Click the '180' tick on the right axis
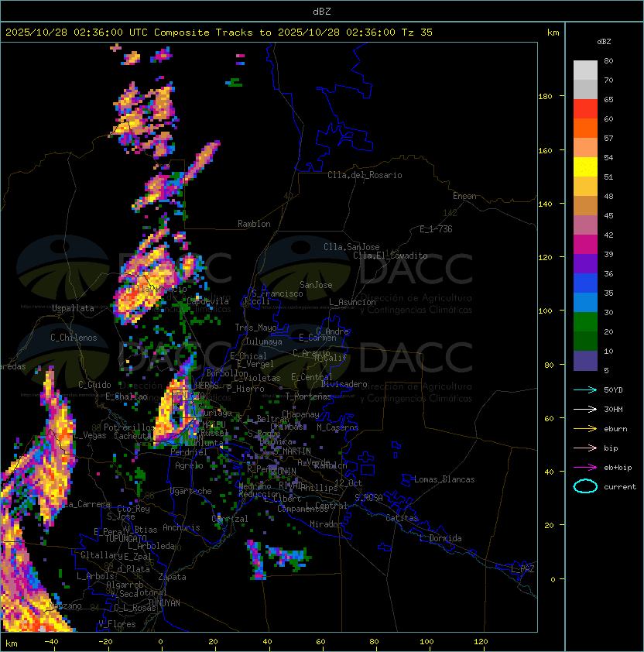Viewport: 644px width, 652px height. click(545, 97)
